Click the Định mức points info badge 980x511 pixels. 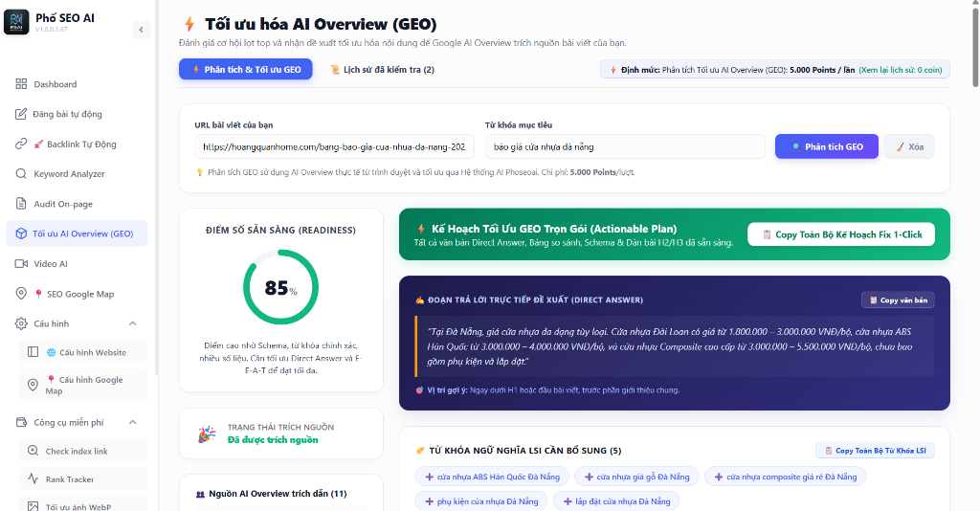tap(775, 69)
